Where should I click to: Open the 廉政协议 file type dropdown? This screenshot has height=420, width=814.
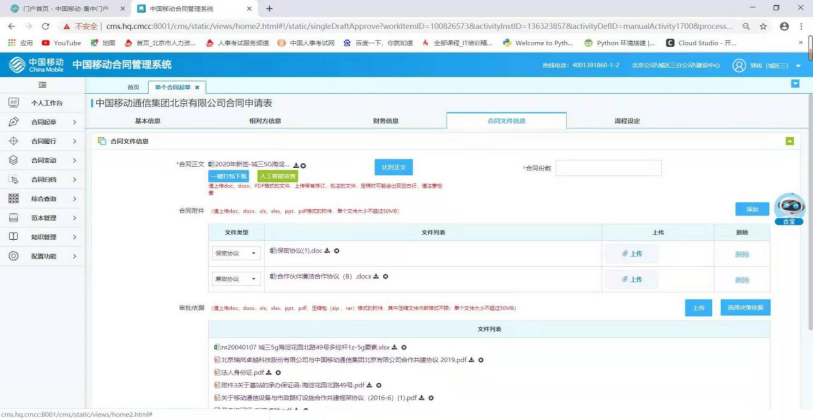[236, 279]
